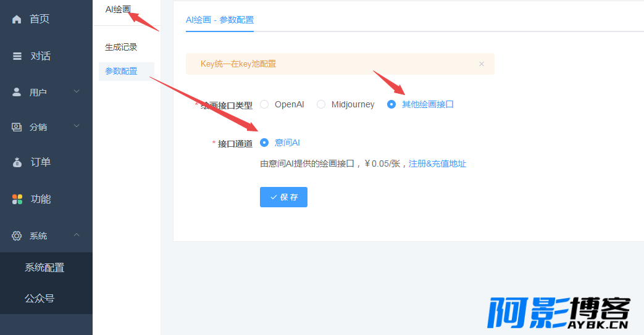Image resolution: width=644 pixels, height=335 pixels.
Task: Select the 意间AI channel radio button
Action: [264, 143]
